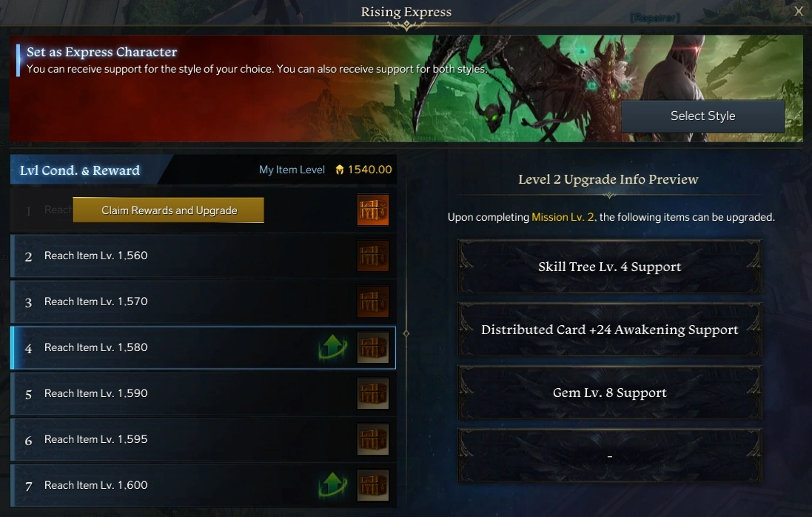Select row 5 Reach Item Lv. 1,590
The width and height of the screenshot is (812, 517).
[x=203, y=394]
